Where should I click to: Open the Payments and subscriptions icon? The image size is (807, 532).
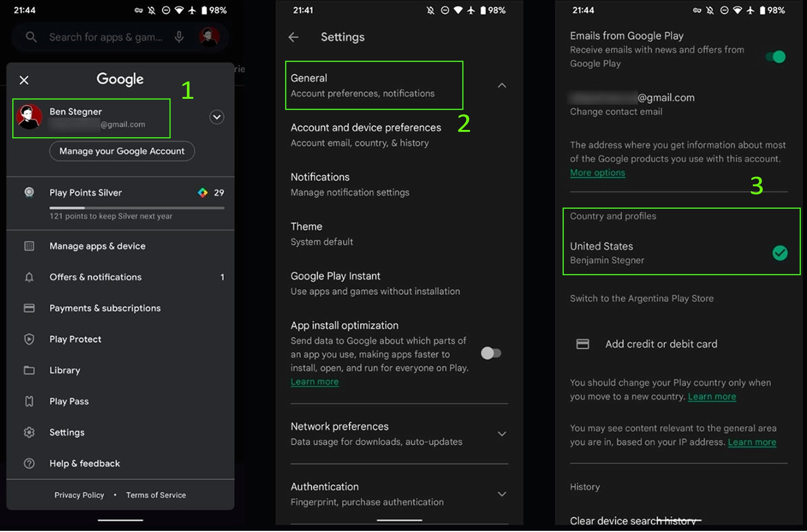(x=28, y=308)
